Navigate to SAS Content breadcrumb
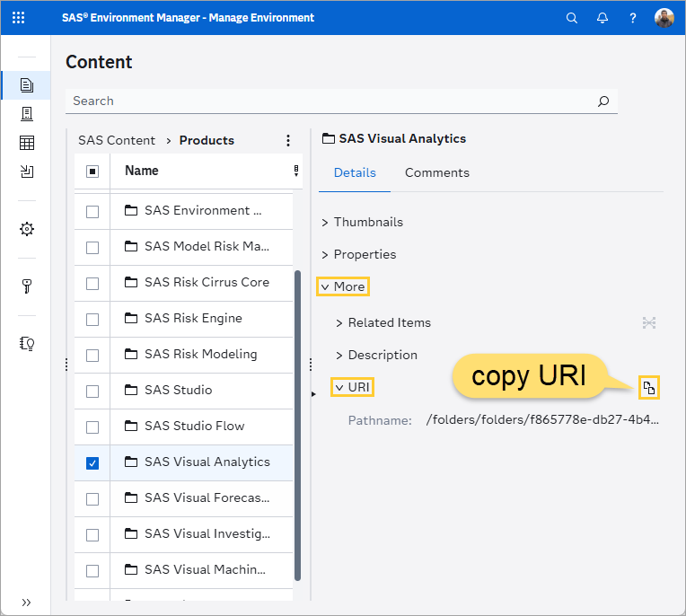 click(x=117, y=140)
